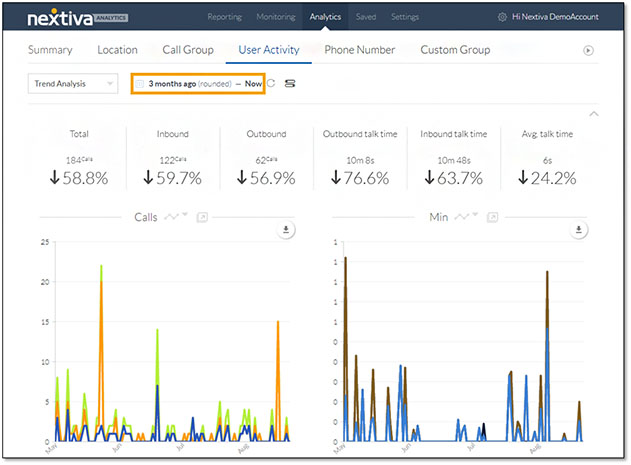
Task: Switch to the Custom Group tab
Action: 455,50
